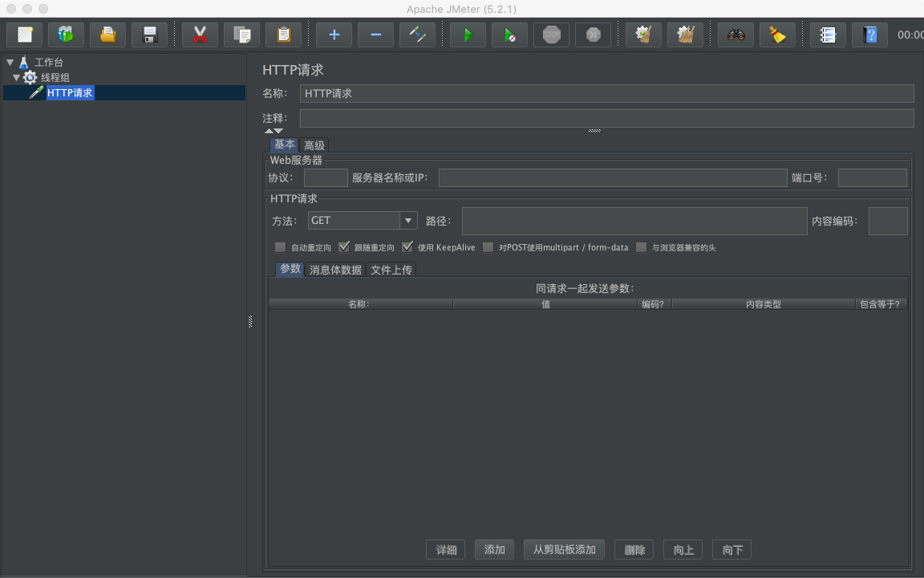Click the 从剪贴板添加 button
924x578 pixels.
[565, 550]
